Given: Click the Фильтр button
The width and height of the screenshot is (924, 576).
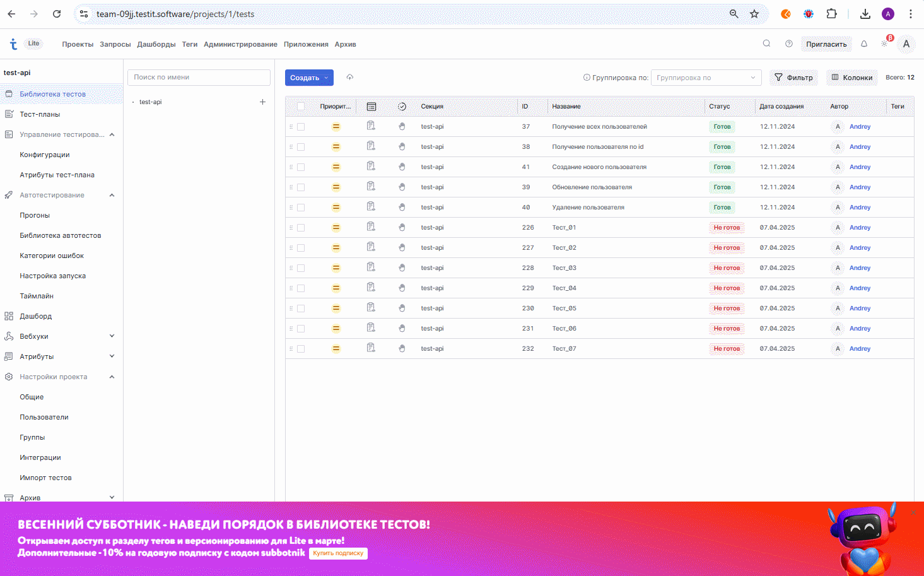Looking at the screenshot, I should coord(793,78).
